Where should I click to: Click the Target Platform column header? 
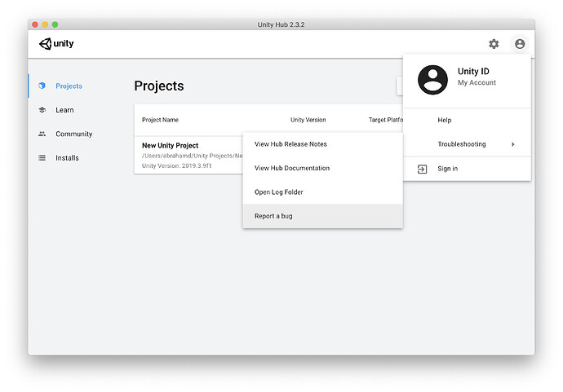(386, 120)
